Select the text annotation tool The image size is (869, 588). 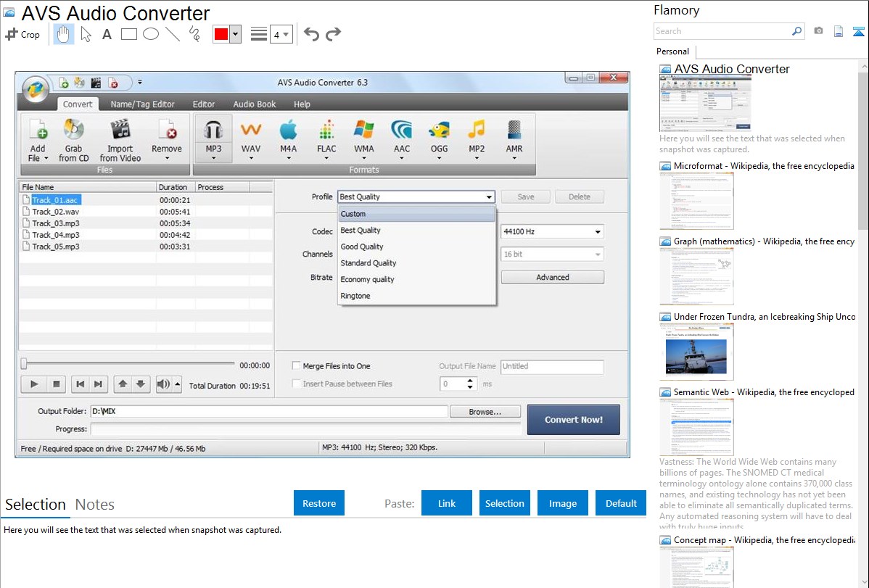click(x=107, y=34)
